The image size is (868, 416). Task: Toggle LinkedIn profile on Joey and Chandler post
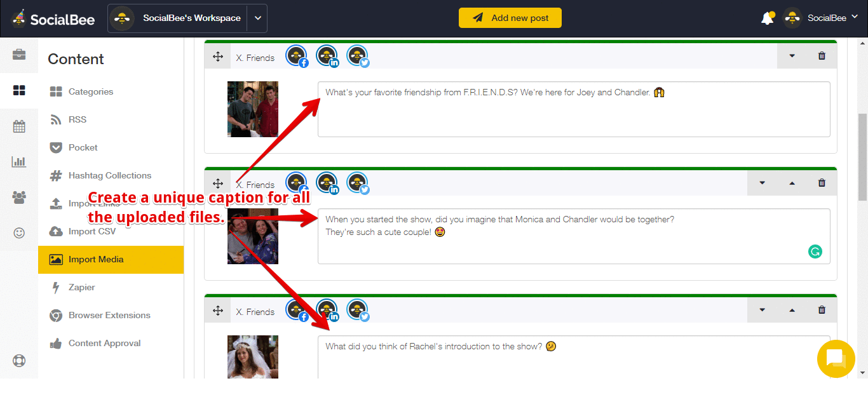327,56
